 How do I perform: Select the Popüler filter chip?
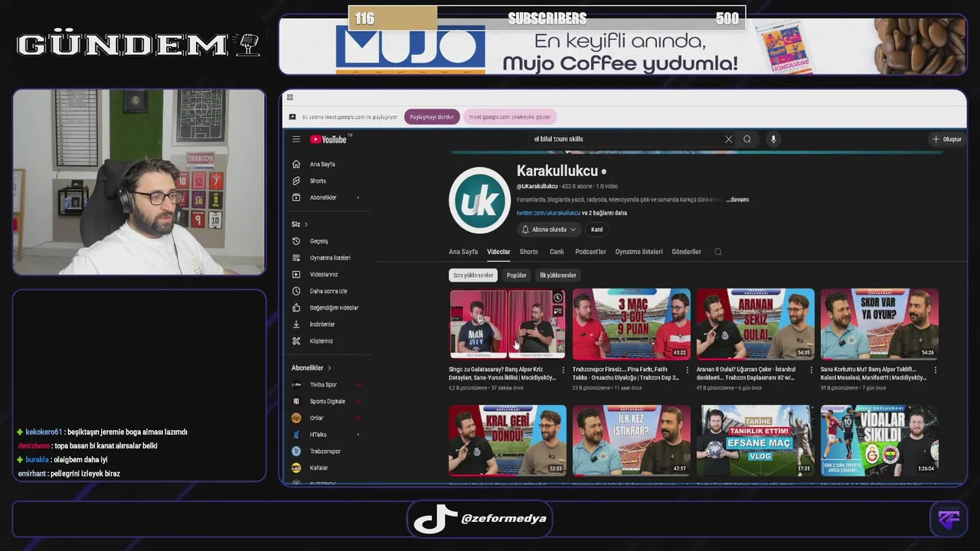[517, 275]
